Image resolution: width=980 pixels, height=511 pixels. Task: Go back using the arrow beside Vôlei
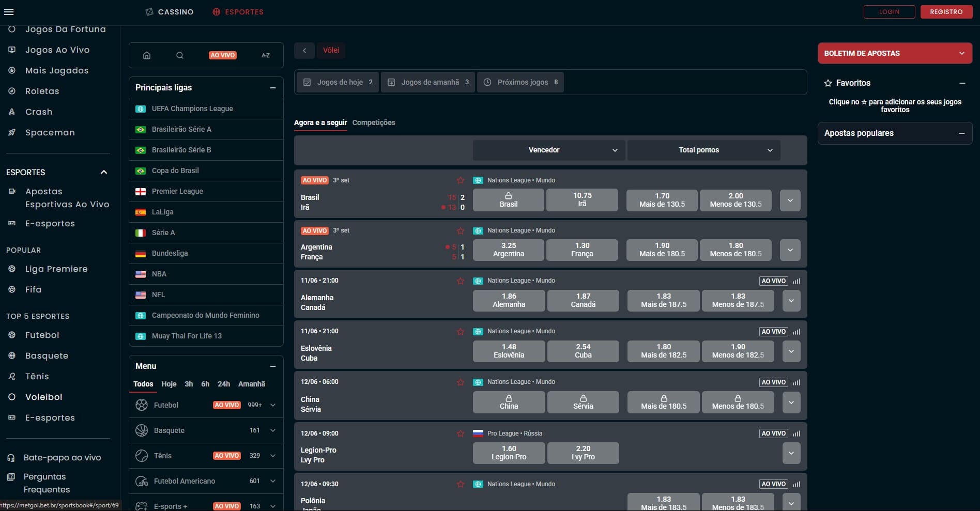304,50
